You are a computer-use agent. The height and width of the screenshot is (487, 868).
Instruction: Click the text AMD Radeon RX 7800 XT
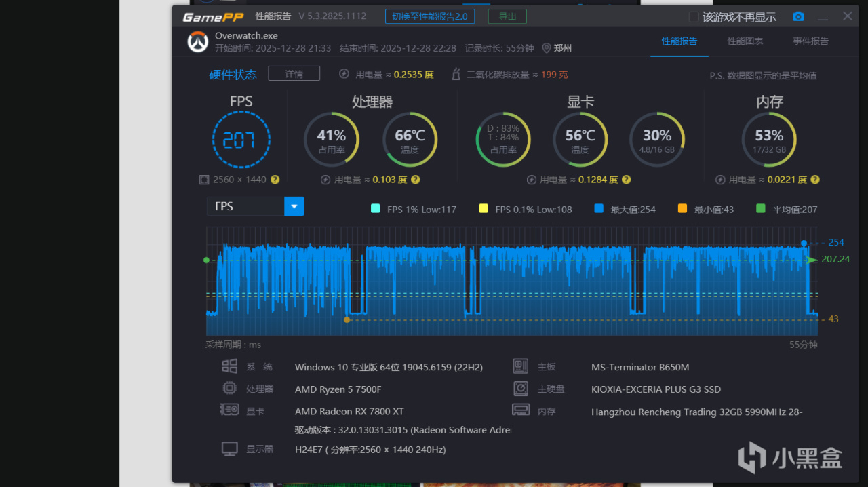coord(349,411)
